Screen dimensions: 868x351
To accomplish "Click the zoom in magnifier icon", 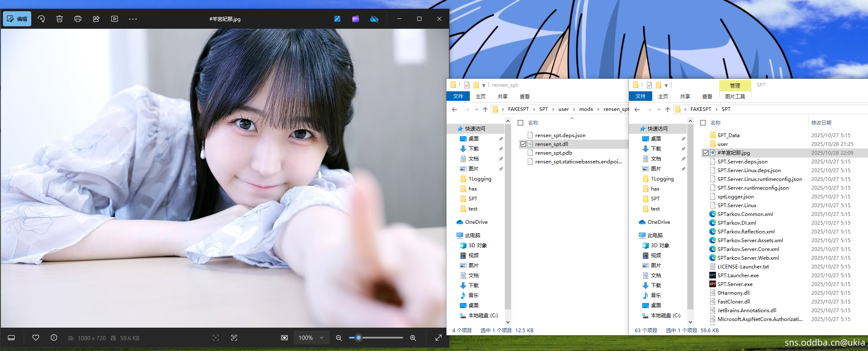I will coord(413,338).
